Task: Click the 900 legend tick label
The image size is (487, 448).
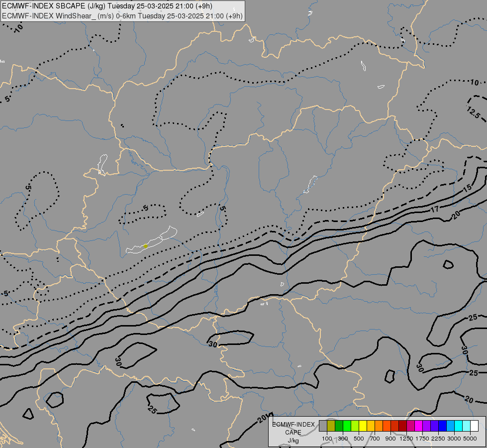Action: (390, 439)
